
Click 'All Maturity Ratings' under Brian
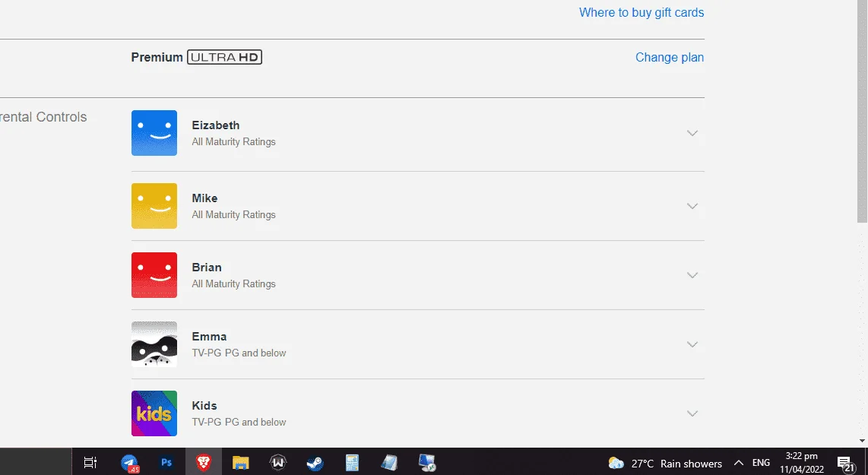point(233,284)
